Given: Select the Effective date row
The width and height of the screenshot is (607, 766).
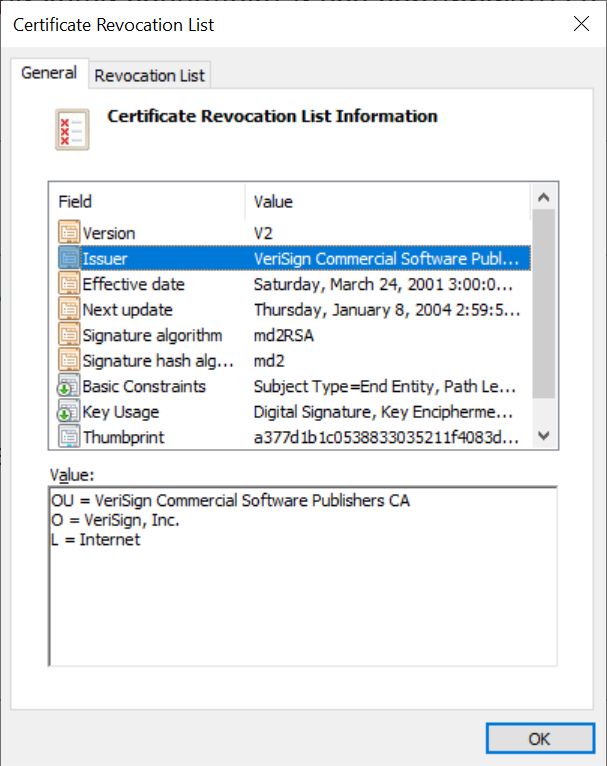Looking at the screenshot, I should [x=294, y=284].
